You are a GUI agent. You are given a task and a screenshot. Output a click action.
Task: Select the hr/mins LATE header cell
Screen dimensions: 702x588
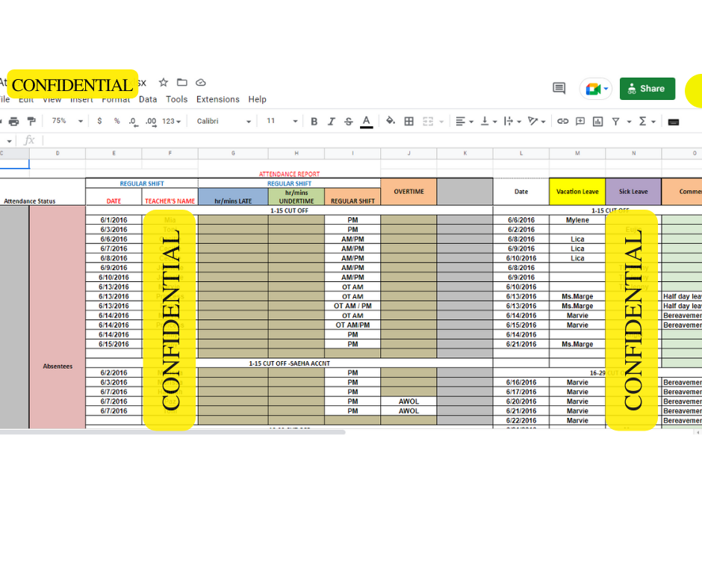233,197
